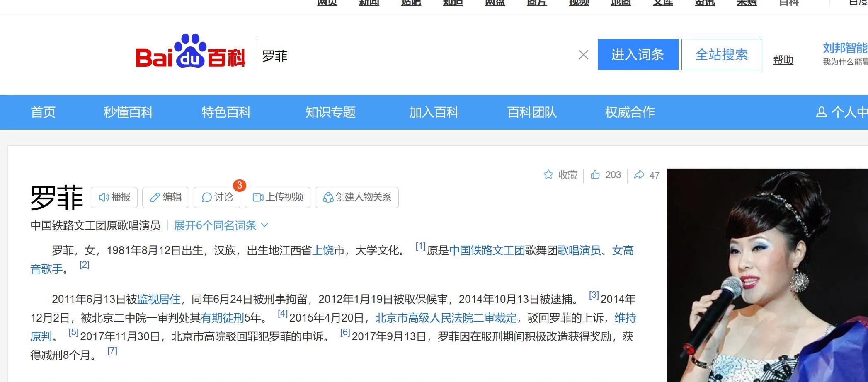Expand 展开6个同名词条 dropdown
The width and height of the screenshot is (868, 382).
(x=221, y=225)
